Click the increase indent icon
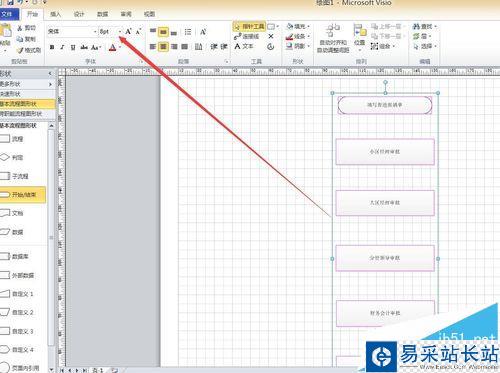The width and height of the screenshot is (500, 373). click(224, 47)
